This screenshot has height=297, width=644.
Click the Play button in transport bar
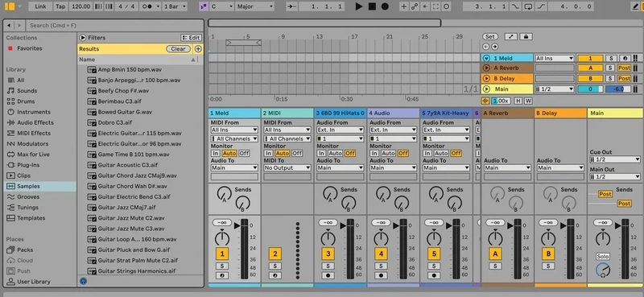point(359,6)
